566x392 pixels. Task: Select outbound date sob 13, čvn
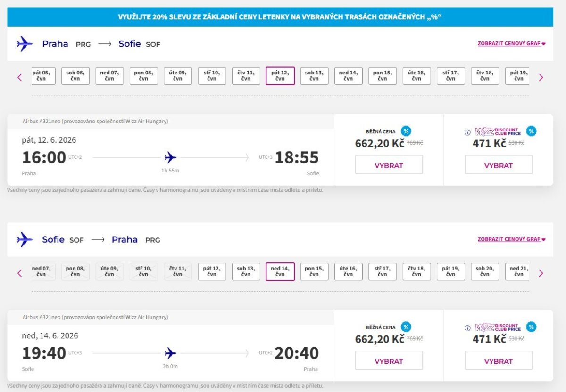314,76
